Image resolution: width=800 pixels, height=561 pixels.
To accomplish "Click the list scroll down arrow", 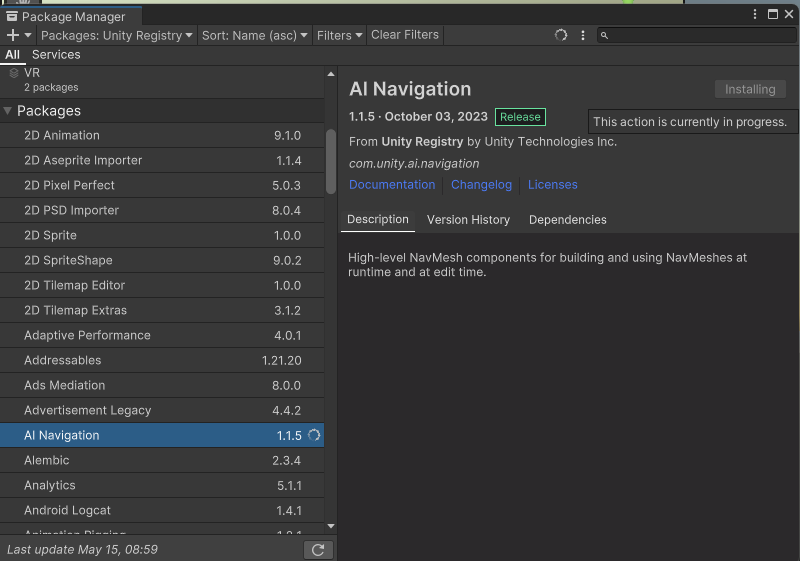I will coord(331,526).
